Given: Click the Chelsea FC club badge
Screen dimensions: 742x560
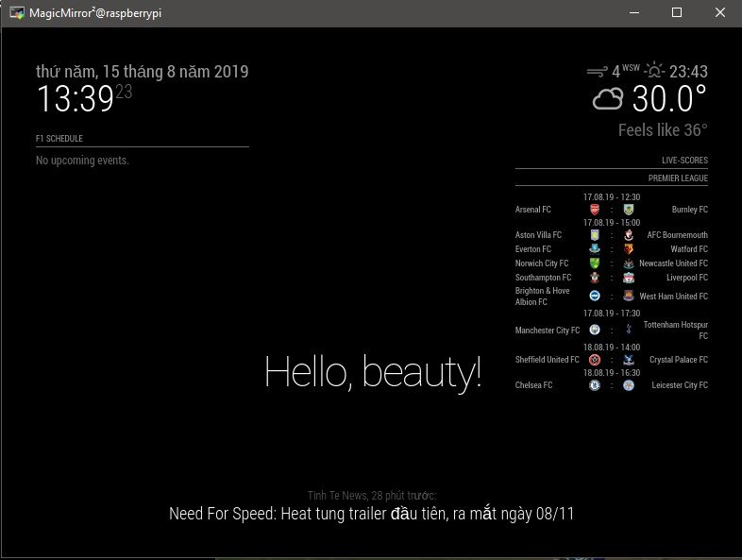Looking at the screenshot, I should click(595, 385).
